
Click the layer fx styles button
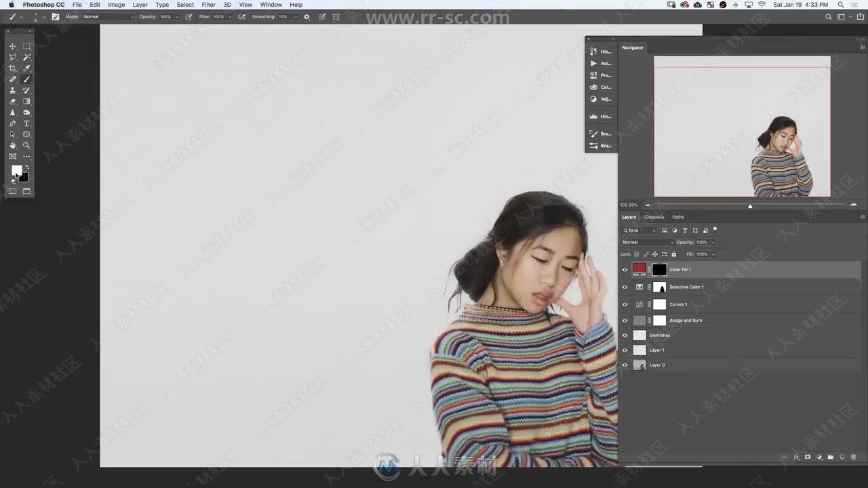(796, 457)
